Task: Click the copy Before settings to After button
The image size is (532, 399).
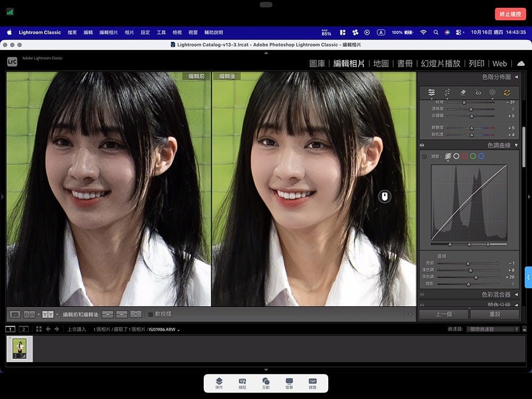Action: 107,314
